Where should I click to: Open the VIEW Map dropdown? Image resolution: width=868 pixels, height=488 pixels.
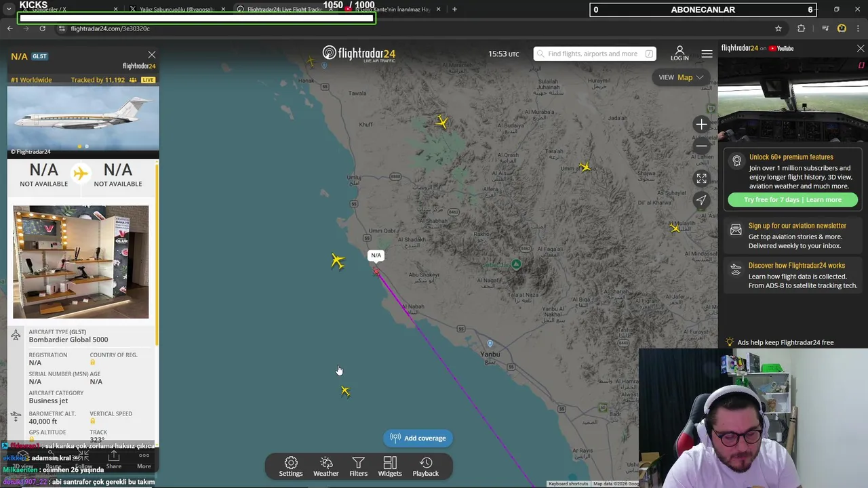681,77
